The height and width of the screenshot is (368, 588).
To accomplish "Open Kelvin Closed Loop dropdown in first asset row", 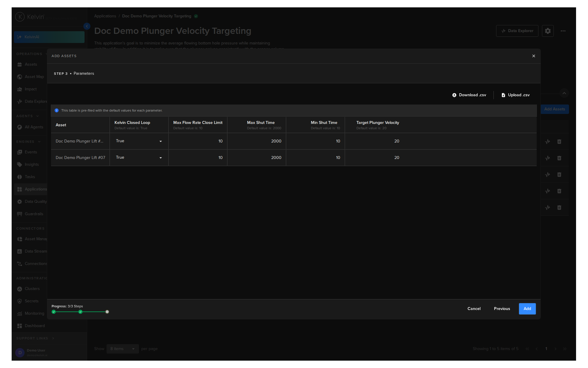I will (x=139, y=141).
